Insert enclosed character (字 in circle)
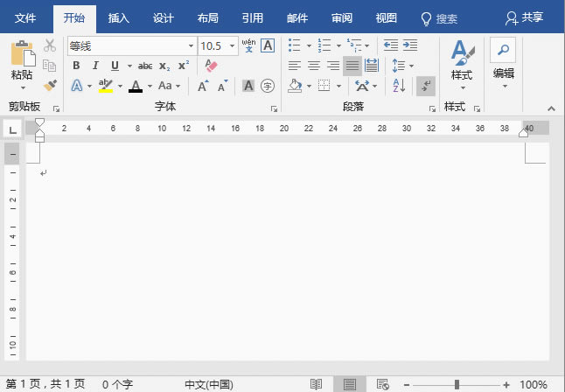 268,86
